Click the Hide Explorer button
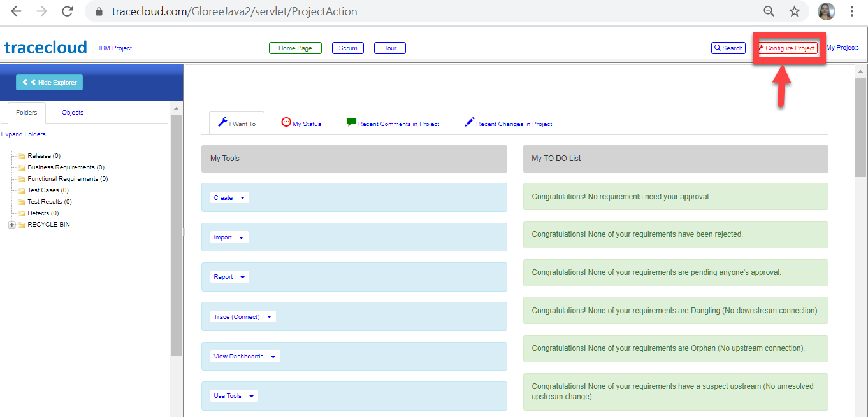 49,82
